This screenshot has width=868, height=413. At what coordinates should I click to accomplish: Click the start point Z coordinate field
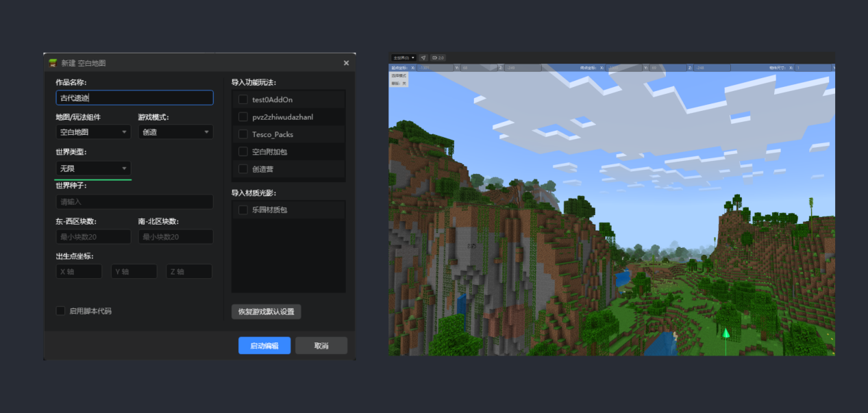pos(523,68)
